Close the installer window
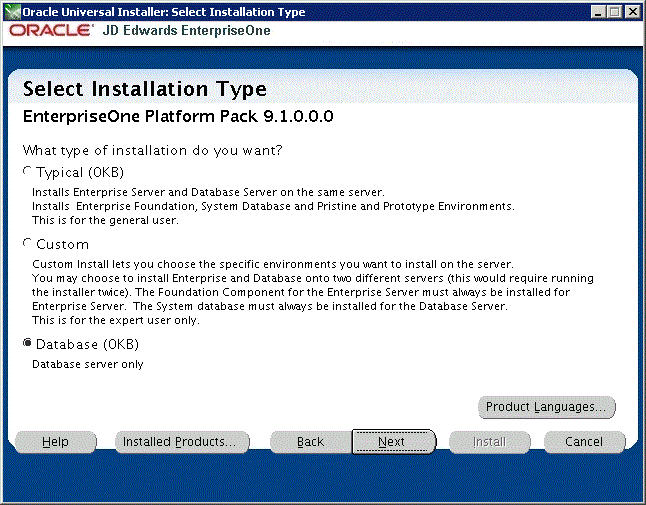The width and height of the screenshot is (646, 505). click(x=632, y=12)
